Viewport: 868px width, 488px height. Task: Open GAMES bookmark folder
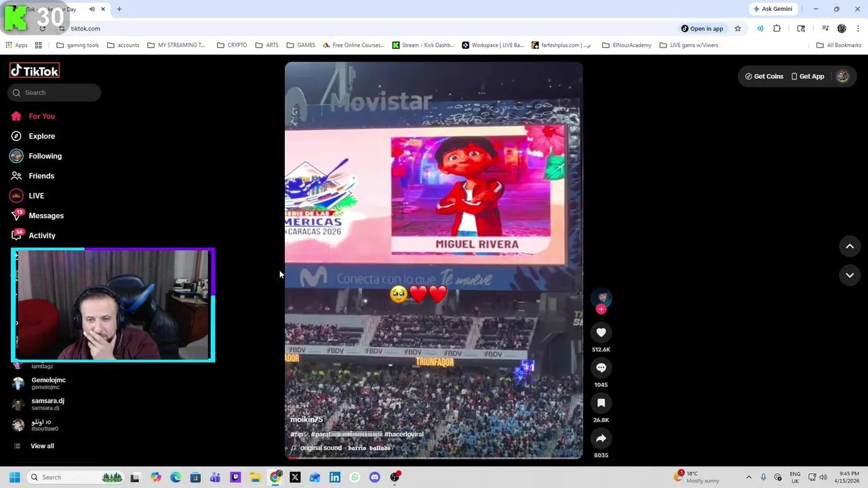pos(301,45)
